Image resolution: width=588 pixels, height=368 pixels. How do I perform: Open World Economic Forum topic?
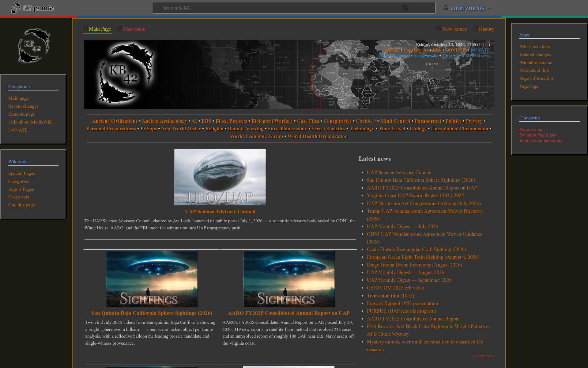[x=257, y=136]
